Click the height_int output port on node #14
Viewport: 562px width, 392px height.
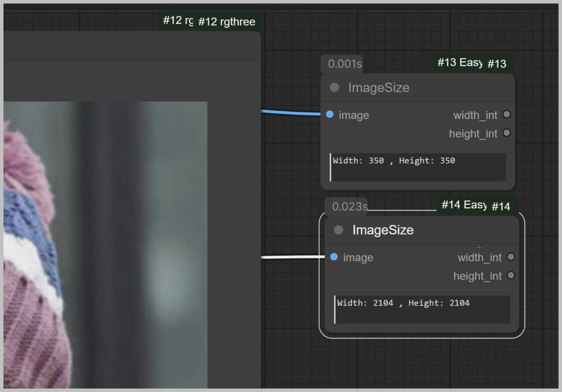coord(511,275)
